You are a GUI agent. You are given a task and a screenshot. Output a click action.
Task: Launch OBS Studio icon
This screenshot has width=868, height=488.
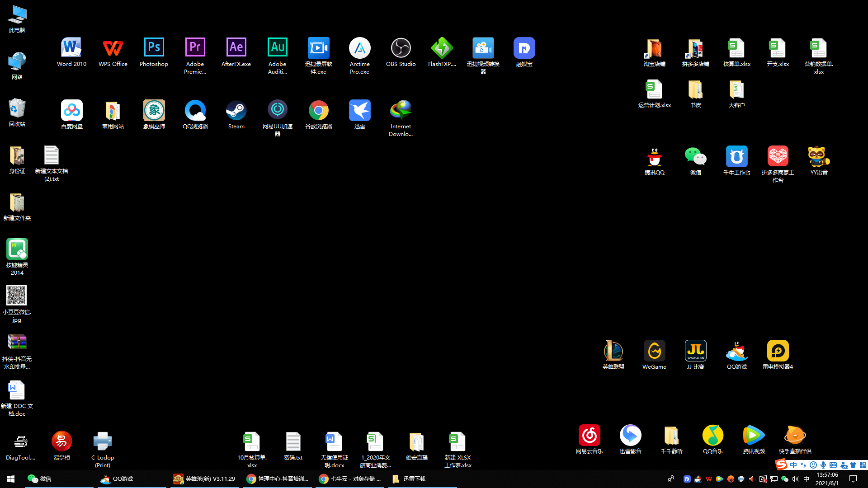point(401,52)
